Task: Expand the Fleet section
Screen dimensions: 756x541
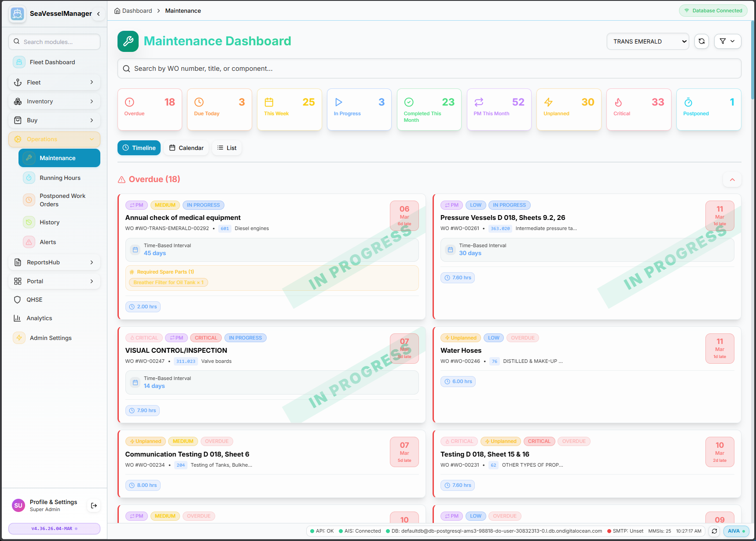Action: click(x=54, y=82)
